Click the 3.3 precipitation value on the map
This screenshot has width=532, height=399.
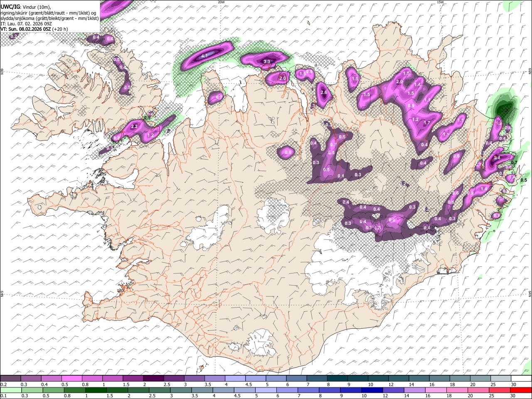pos(267,62)
